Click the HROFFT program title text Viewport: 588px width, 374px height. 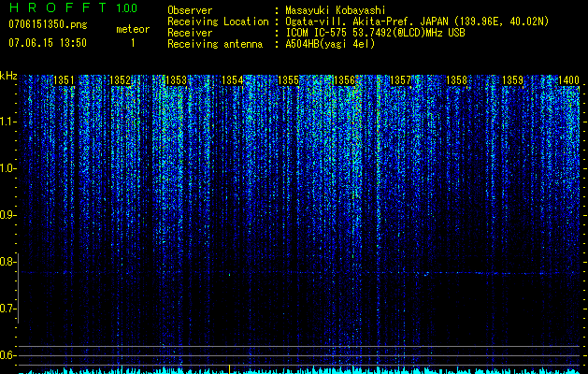point(58,7)
